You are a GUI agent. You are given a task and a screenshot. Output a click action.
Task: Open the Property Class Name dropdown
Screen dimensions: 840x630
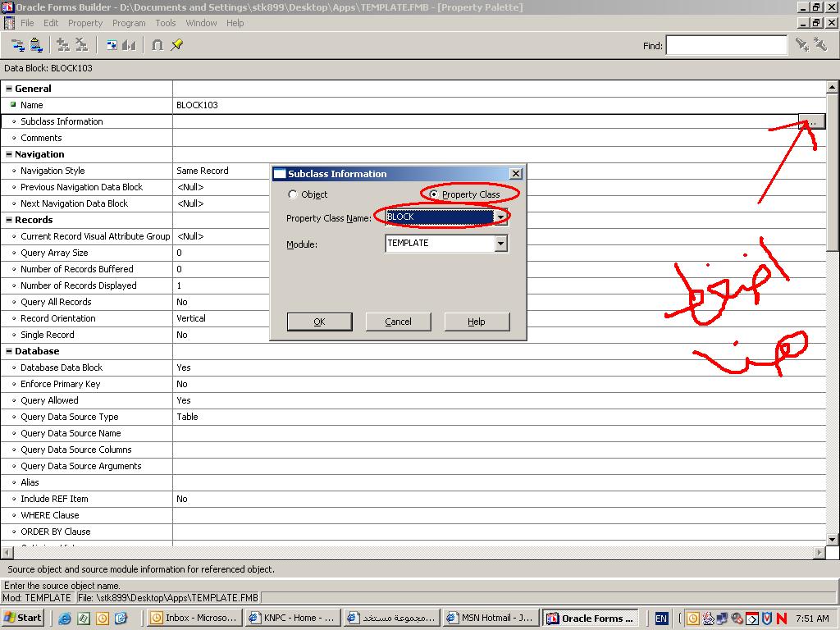pyautogui.click(x=500, y=217)
